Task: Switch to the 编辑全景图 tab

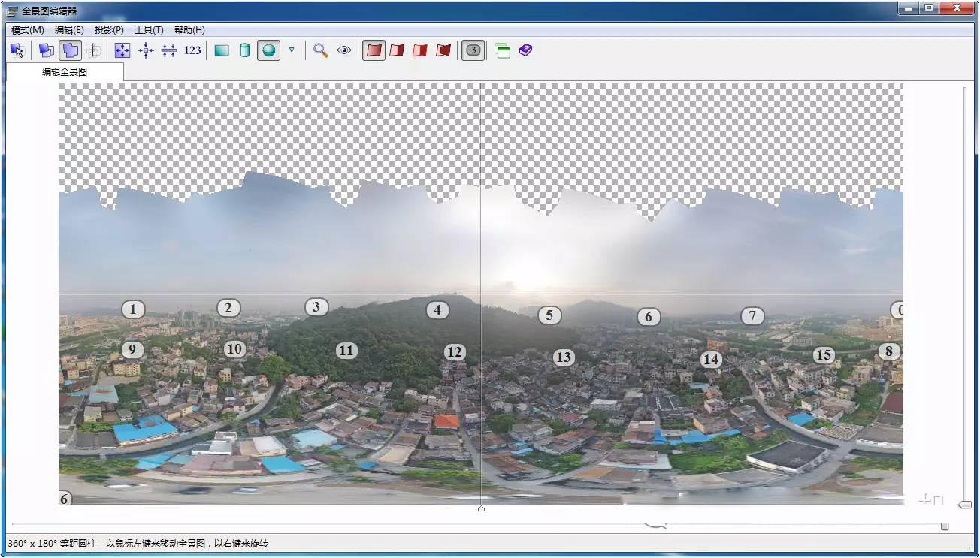Action: click(x=65, y=72)
